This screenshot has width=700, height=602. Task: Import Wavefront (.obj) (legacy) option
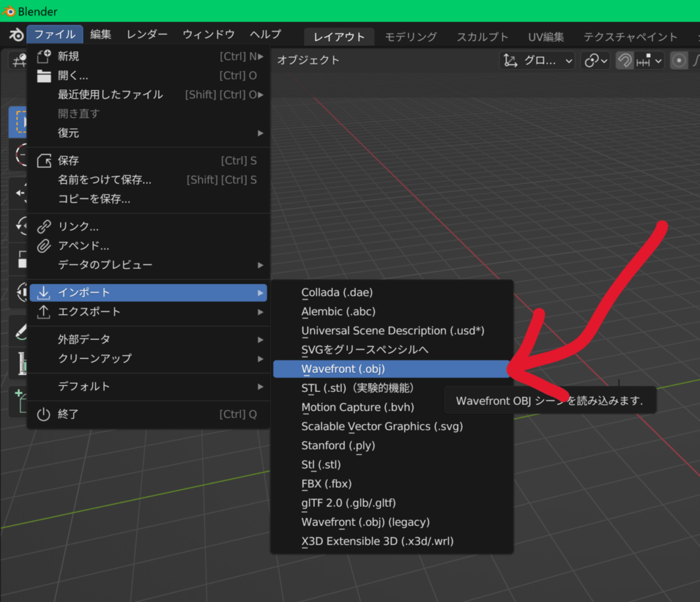[x=392, y=523]
